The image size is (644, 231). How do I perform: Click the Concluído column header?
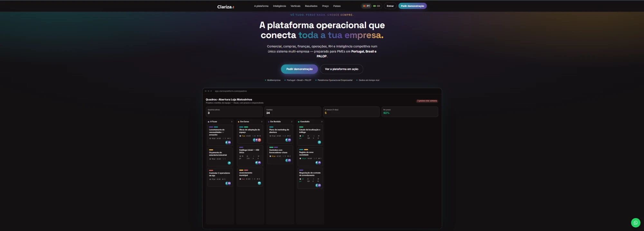[310, 122]
